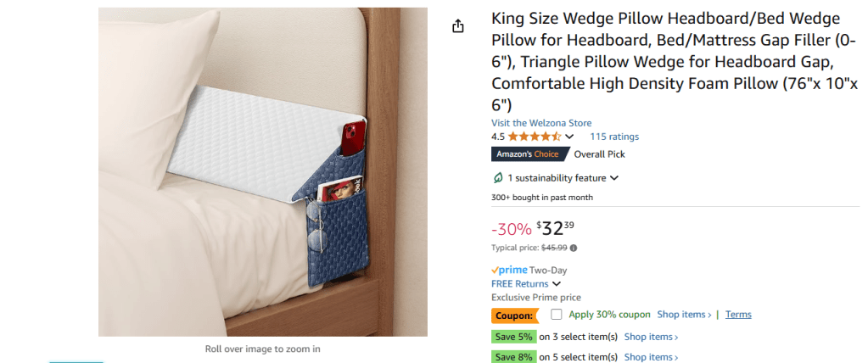Expand the FREE Returns details

click(557, 283)
